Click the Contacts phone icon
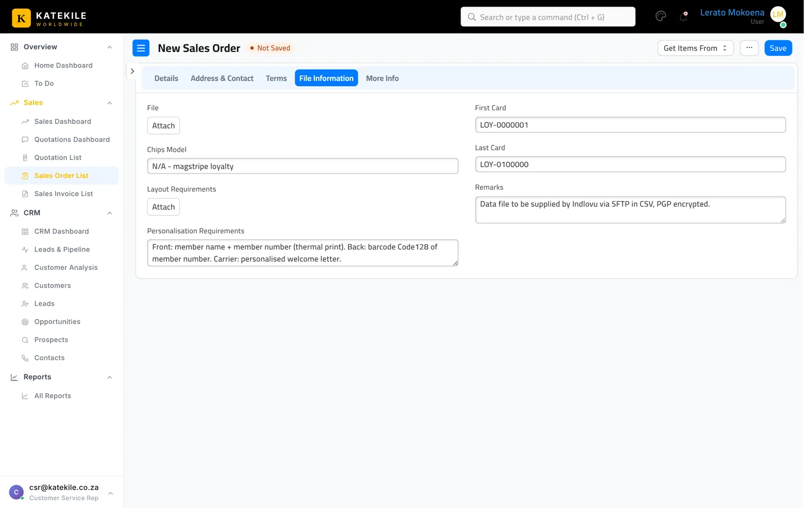 [25, 358]
